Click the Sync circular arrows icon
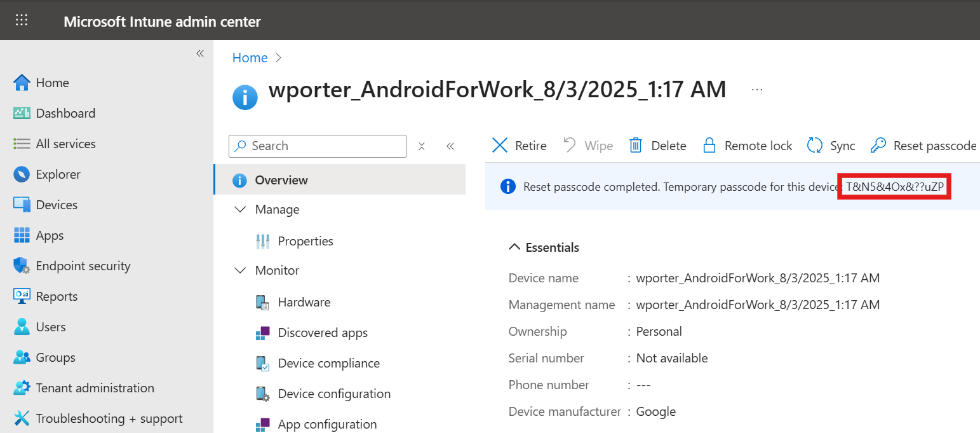This screenshot has height=433, width=980. click(815, 146)
